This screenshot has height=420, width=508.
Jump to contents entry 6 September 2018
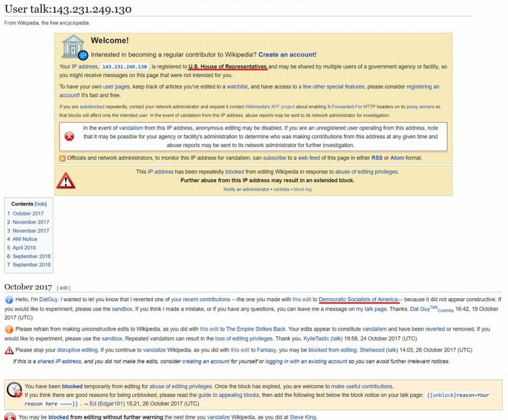coord(32,256)
